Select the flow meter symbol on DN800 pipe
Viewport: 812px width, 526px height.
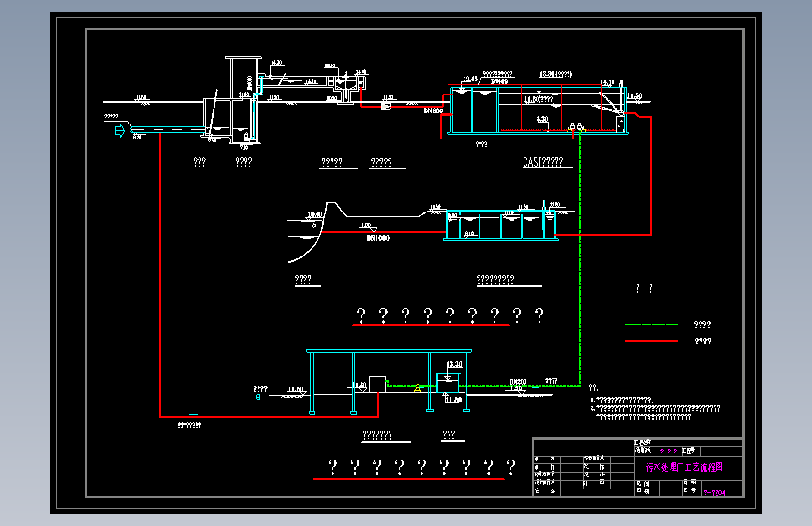(385, 106)
